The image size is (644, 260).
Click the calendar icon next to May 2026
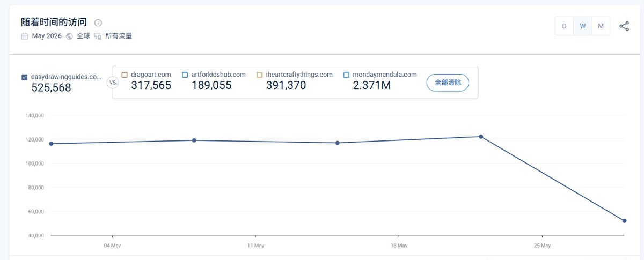(x=24, y=36)
